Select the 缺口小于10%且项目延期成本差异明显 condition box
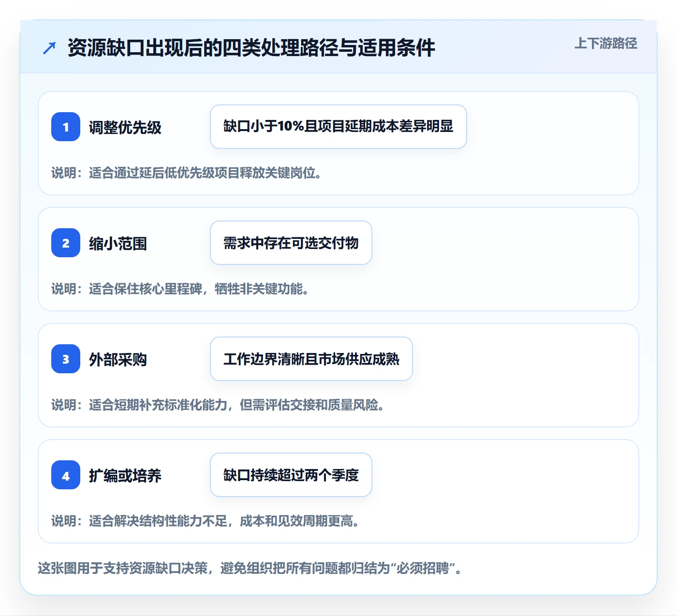The height and width of the screenshot is (616, 677). click(338, 127)
